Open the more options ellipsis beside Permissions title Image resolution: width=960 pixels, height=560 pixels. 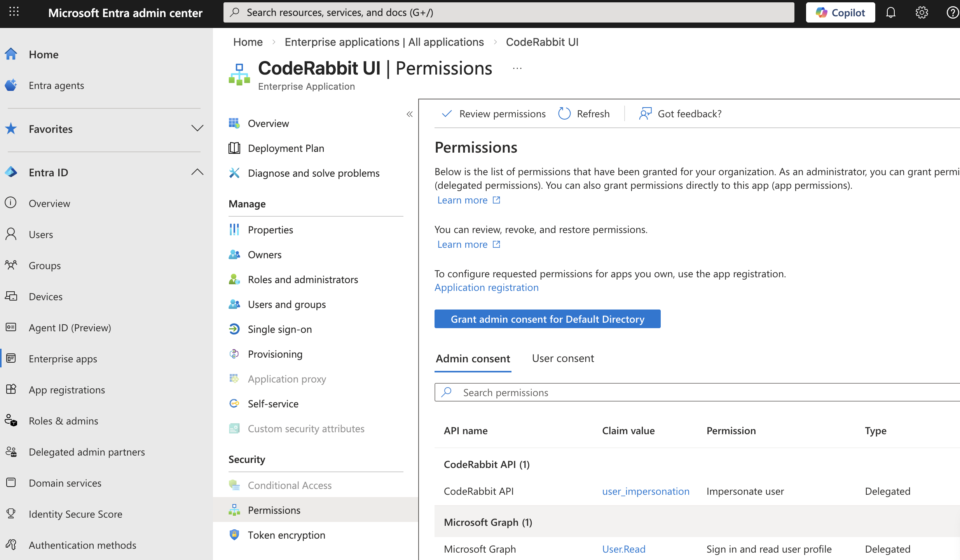point(517,69)
